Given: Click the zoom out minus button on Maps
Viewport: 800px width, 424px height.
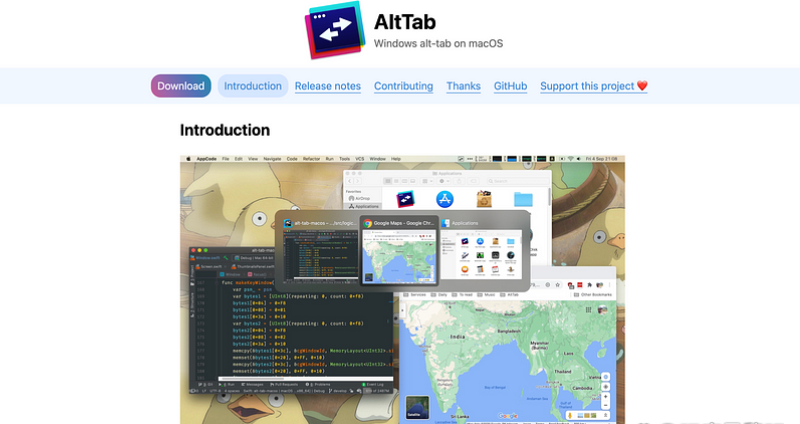Looking at the screenshot, I should (606, 405).
